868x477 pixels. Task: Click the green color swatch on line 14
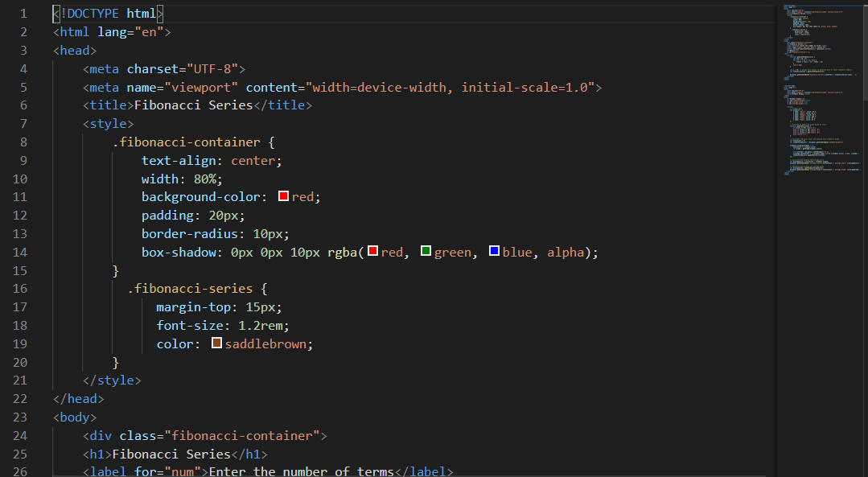[x=426, y=251]
